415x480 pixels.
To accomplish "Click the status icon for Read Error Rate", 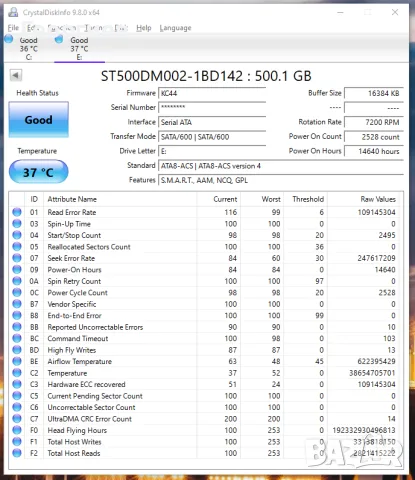I will click(x=17, y=212).
